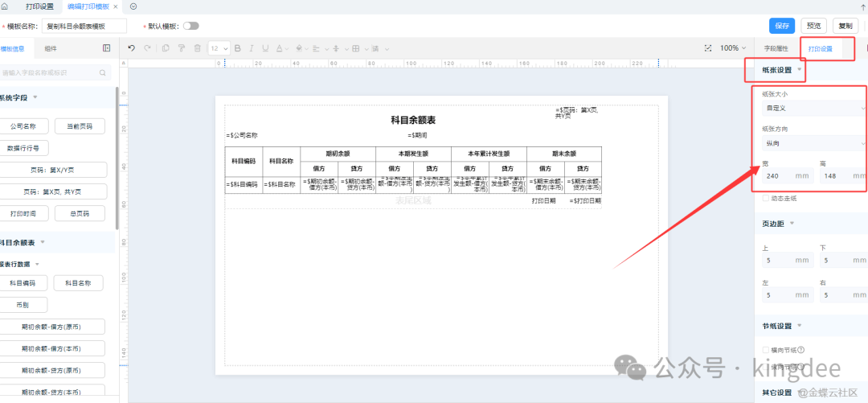Click the trash delete icon
Screen dimensions: 868x403
pos(197,48)
